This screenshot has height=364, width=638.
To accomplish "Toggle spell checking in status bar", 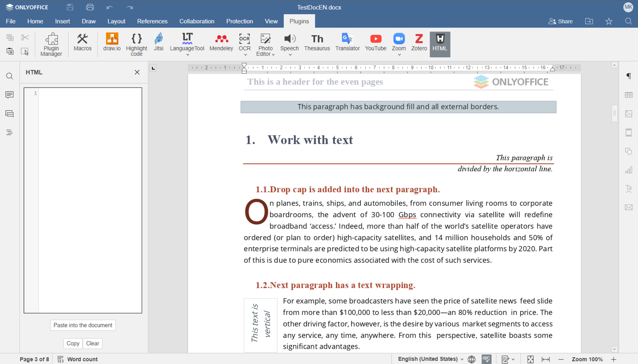I will [486, 359].
